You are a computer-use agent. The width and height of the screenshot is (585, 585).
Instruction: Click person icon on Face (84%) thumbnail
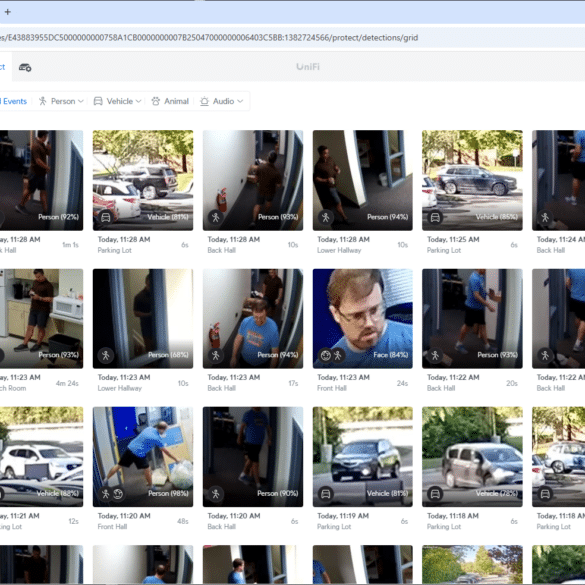point(338,355)
